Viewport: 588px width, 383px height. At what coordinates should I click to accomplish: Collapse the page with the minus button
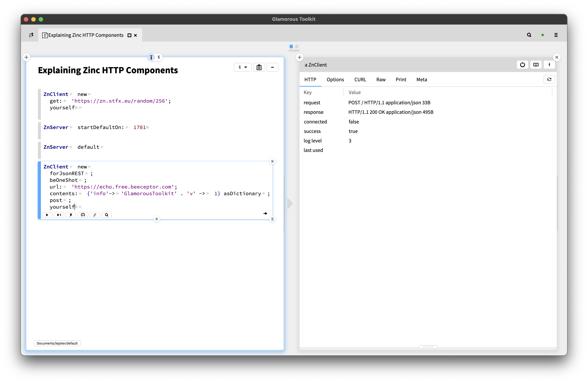point(272,67)
